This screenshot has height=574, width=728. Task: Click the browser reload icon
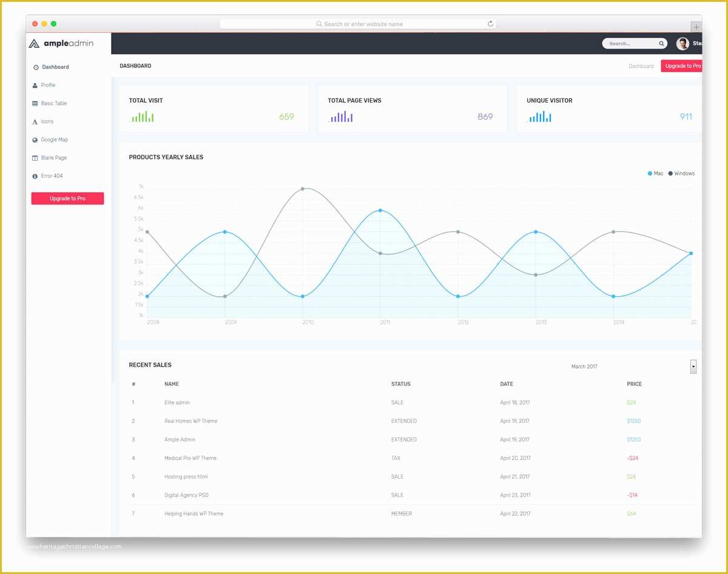(x=490, y=24)
